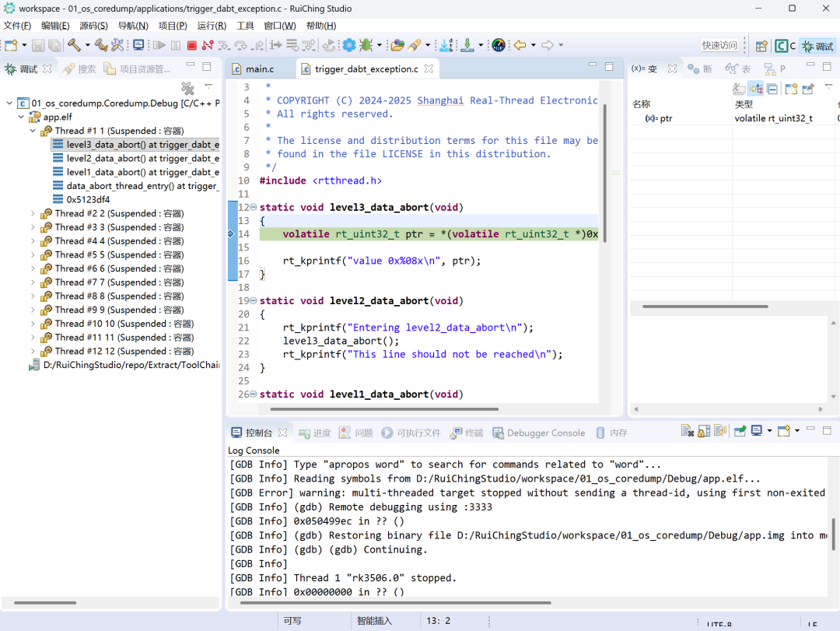Screen dimensions: 840x631
Task: Click the hammer Build icon
Action: tap(74, 46)
